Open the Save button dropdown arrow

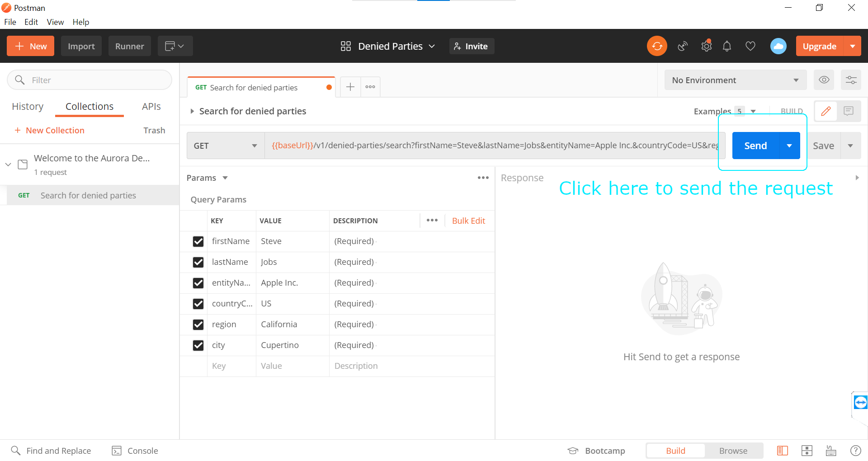coord(850,146)
